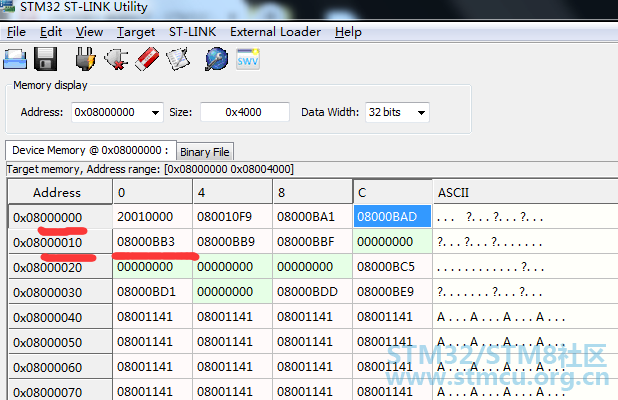Screen dimensions: 618x400
Task: Select the address row 0x08000020
Action: click(x=60, y=267)
